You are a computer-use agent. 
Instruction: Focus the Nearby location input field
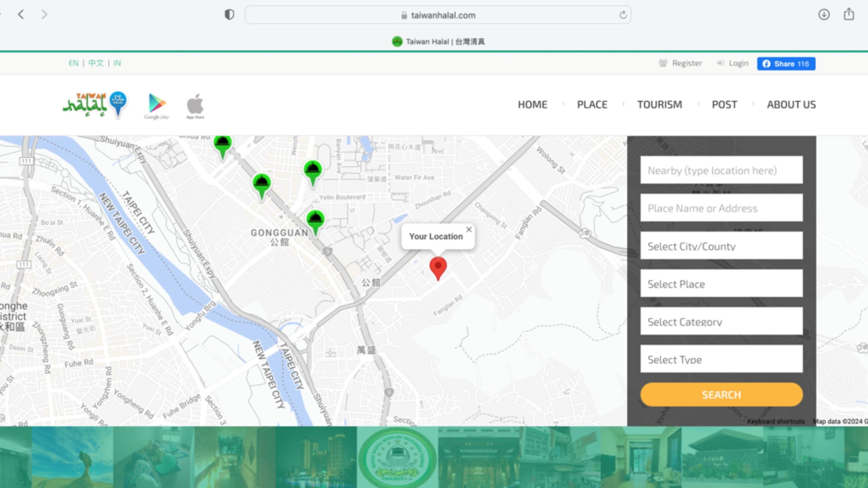pyautogui.click(x=722, y=170)
